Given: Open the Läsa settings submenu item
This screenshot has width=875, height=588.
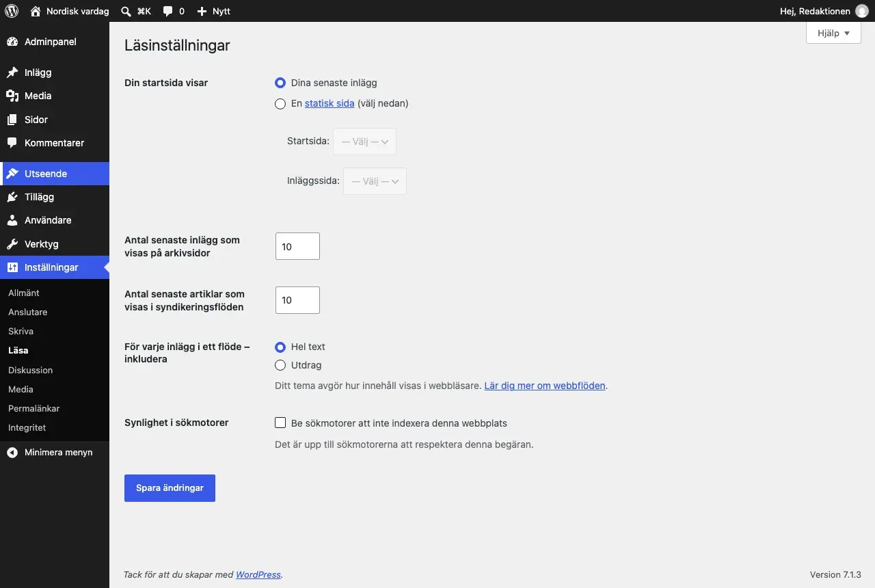Looking at the screenshot, I should tap(18, 350).
